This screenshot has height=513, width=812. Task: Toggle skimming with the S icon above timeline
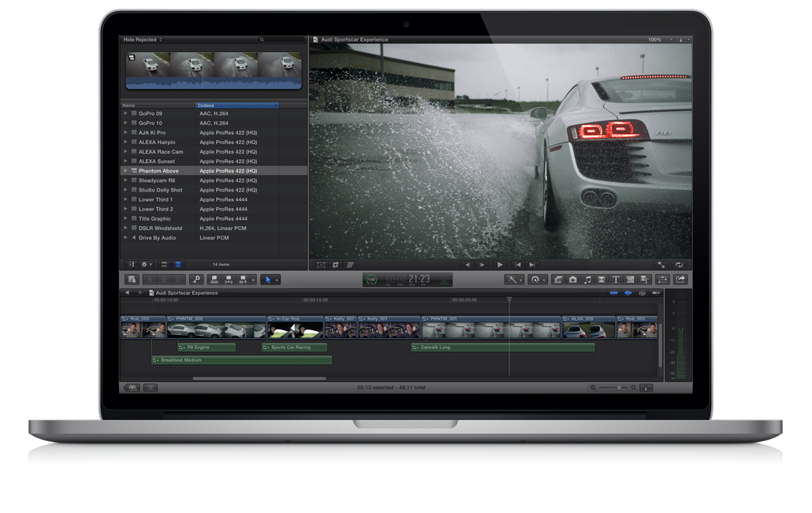[x=643, y=293]
